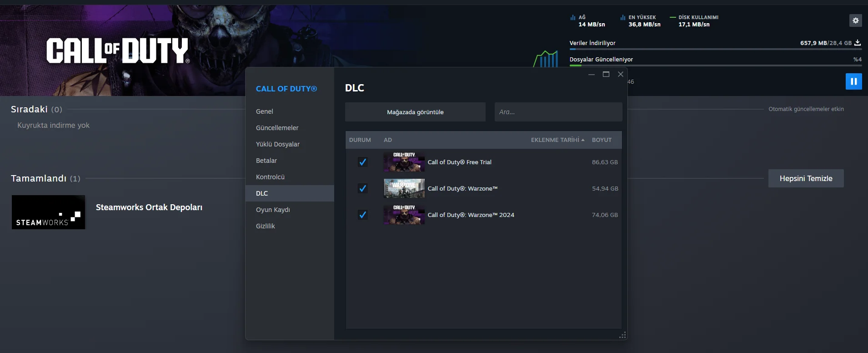Click the CALL OF DUTY® properties title

click(x=286, y=89)
